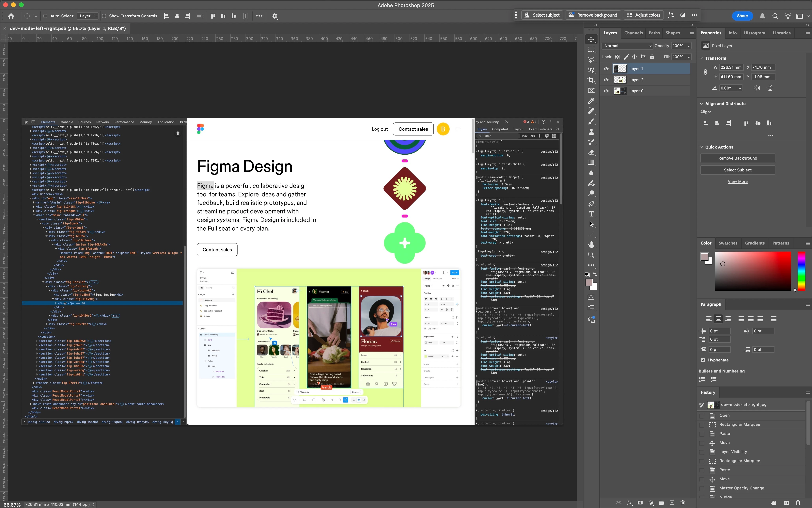The width and height of the screenshot is (812, 508).
Task: Switch to the Gradients tab
Action: pyautogui.click(x=755, y=243)
